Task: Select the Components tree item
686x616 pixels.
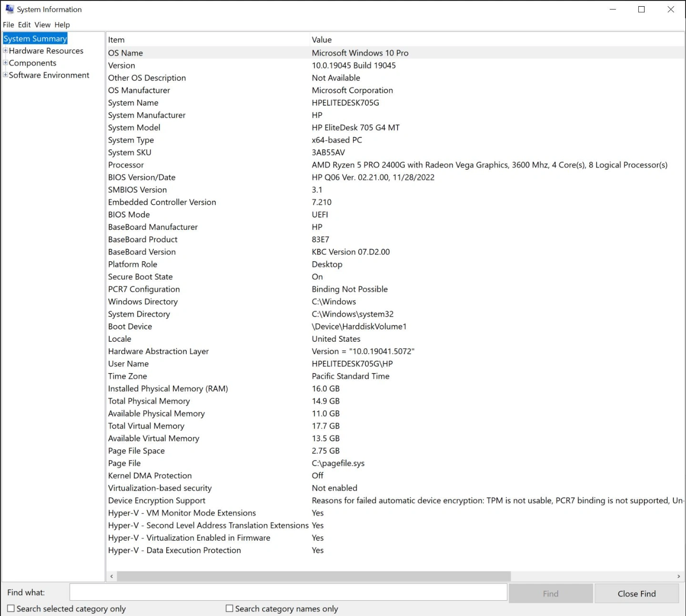Action: (x=32, y=63)
